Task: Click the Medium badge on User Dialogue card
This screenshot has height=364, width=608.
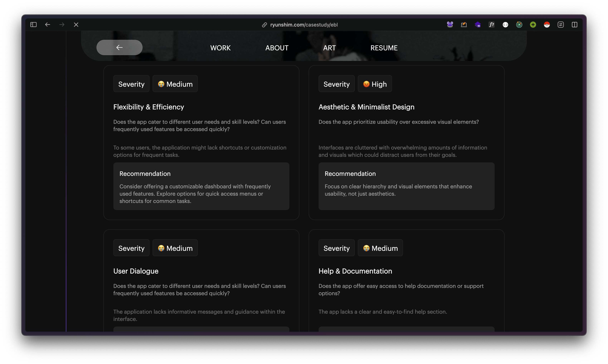Action: pyautogui.click(x=175, y=248)
